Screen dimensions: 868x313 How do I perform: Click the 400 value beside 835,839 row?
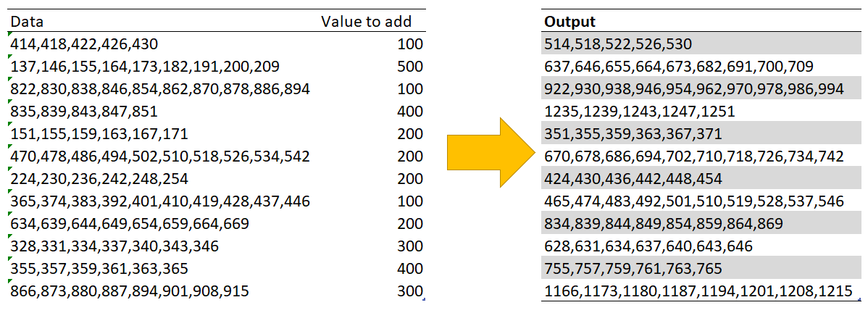click(409, 112)
